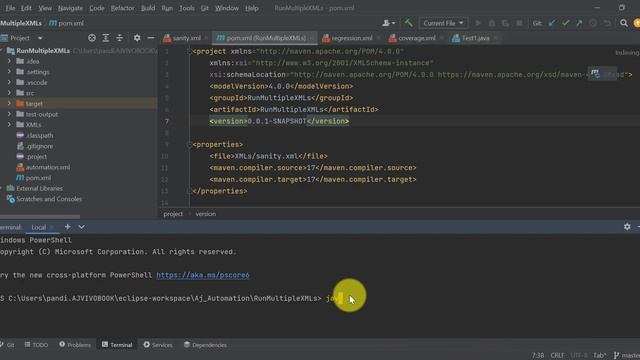Select External Libraries node

coord(39,189)
